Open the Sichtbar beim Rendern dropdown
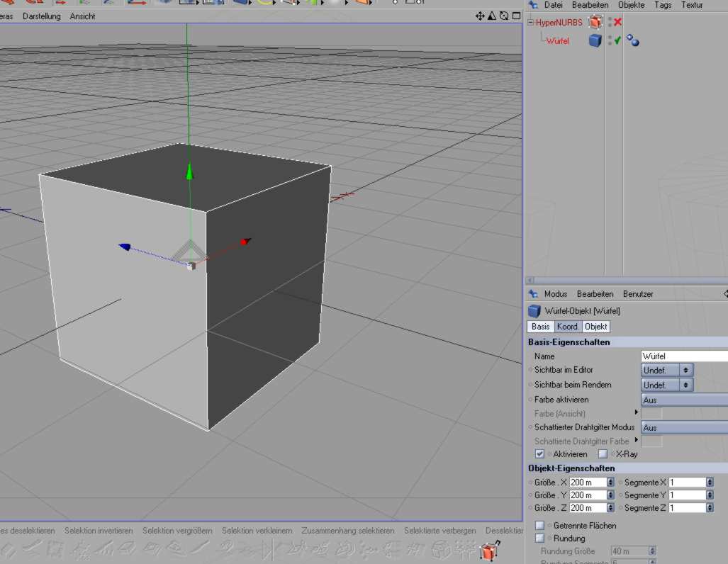This screenshot has height=564, width=728. tap(666, 385)
